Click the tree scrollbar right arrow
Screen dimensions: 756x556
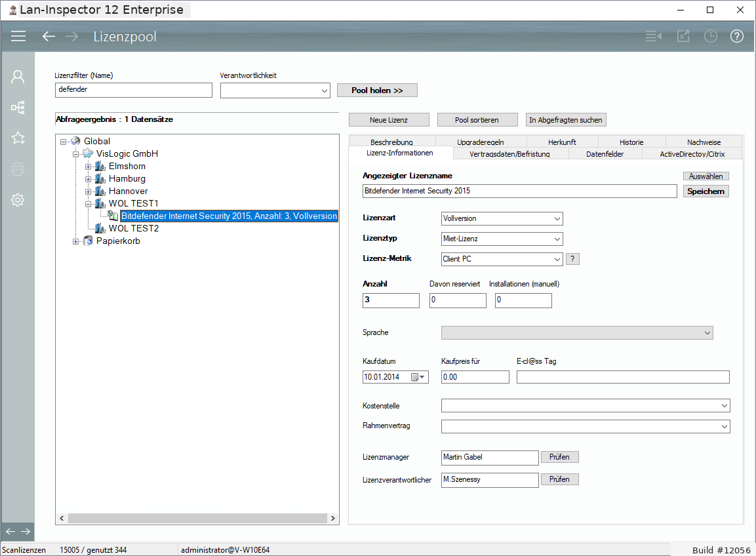(332, 518)
